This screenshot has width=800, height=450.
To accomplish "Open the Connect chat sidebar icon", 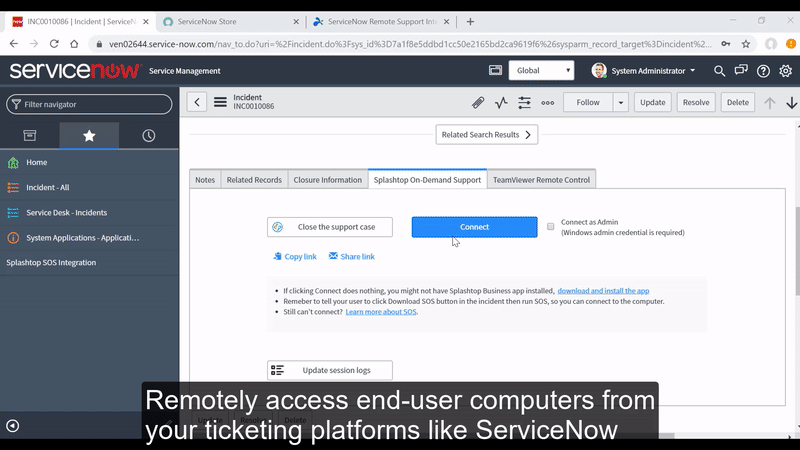I will 741,70.
